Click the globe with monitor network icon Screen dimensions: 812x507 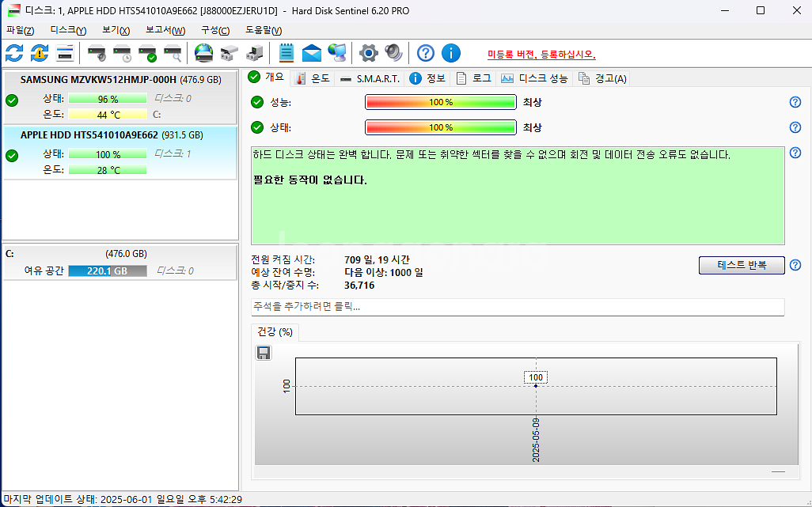tap(337, 53)
